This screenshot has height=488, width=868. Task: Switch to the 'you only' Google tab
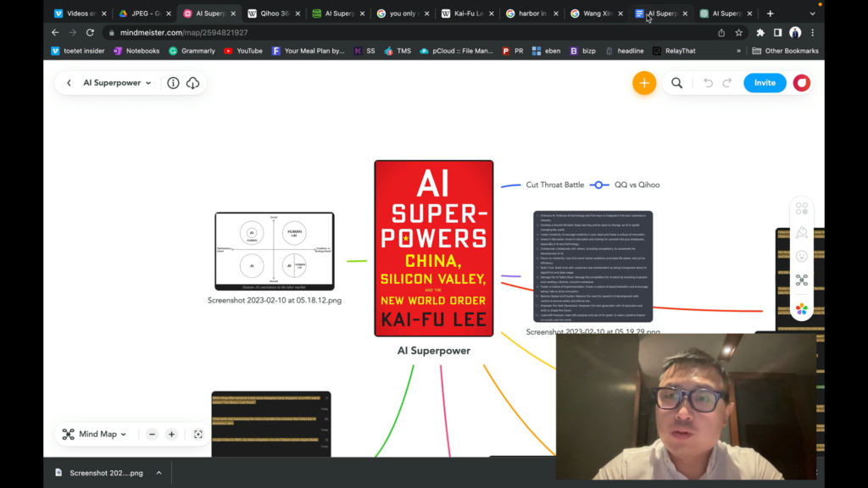403,14
